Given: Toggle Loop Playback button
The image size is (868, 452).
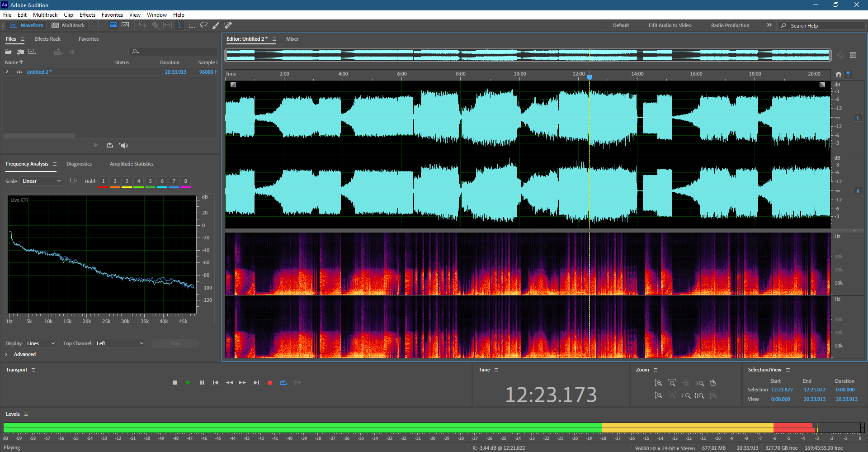Looking at the screenshot, I should tap(283, 383).
